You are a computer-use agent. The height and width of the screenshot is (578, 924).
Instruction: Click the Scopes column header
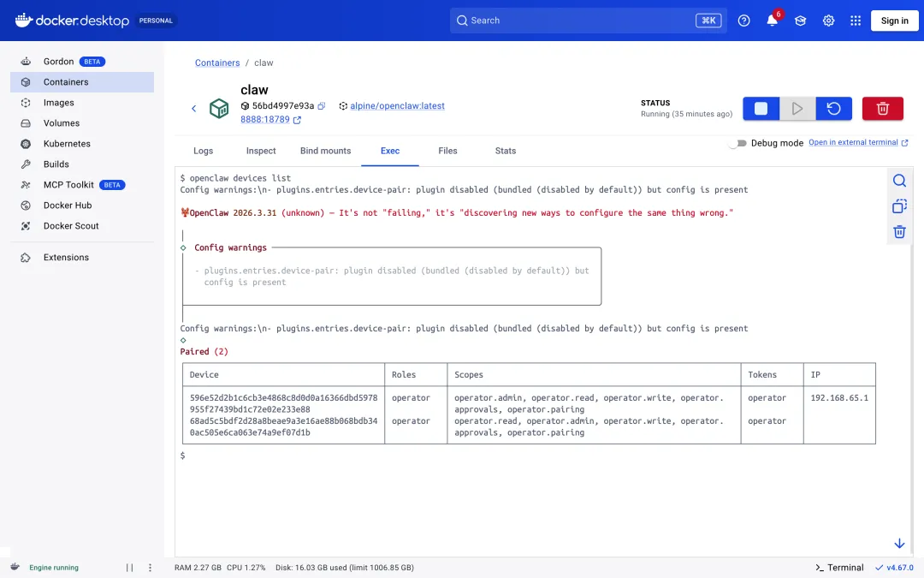click(469, 375)
